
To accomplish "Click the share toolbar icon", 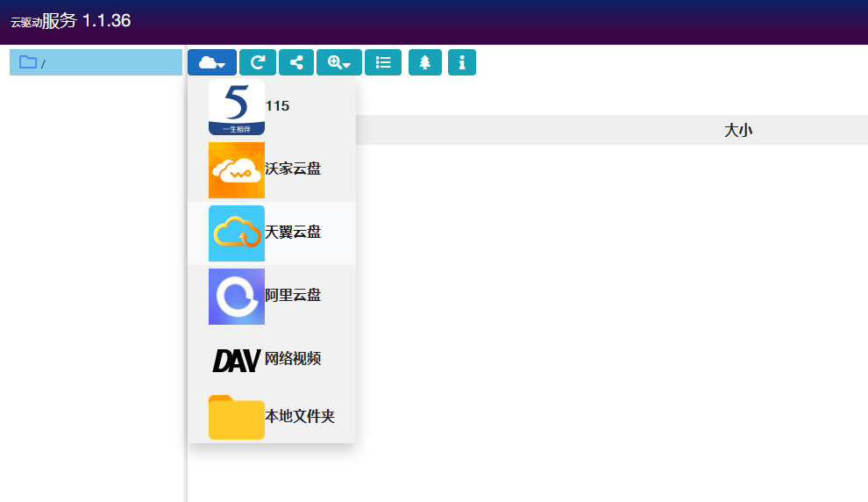I will (x=296, y=62).
